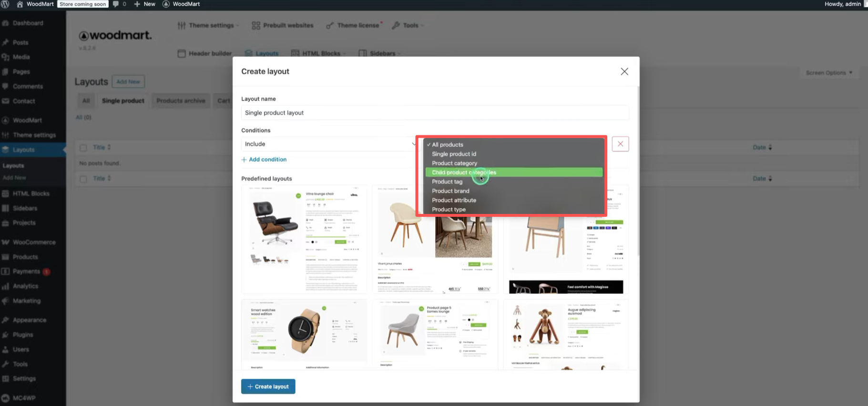Viewport: 868px width, 406px height.
Task: Open Plugins in sidebar
Action: (x=23, y=335)
